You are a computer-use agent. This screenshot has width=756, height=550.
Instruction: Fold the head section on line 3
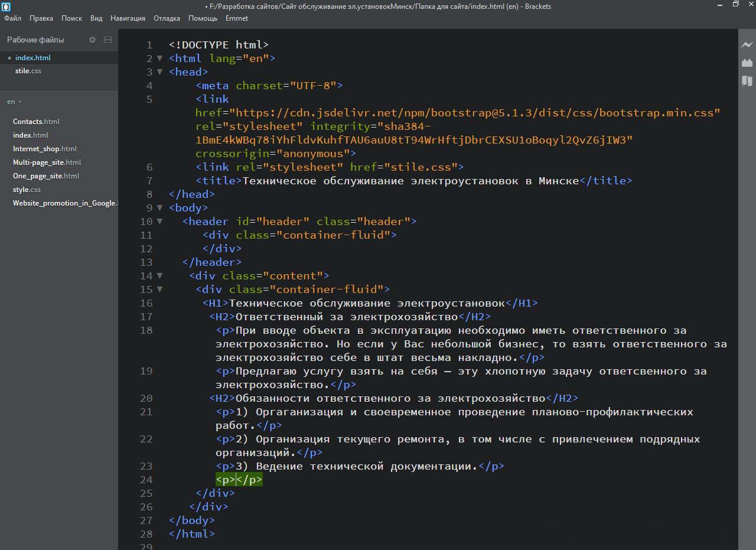point(159,72)
